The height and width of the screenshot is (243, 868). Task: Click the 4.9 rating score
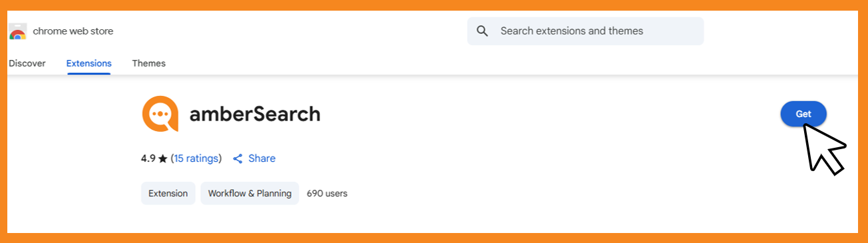[148, 158]
